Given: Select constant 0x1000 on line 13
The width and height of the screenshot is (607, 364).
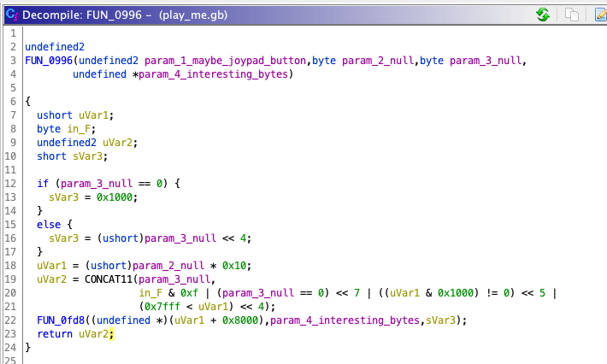Looking at the screenshot, I should click(x=115, y=197).
